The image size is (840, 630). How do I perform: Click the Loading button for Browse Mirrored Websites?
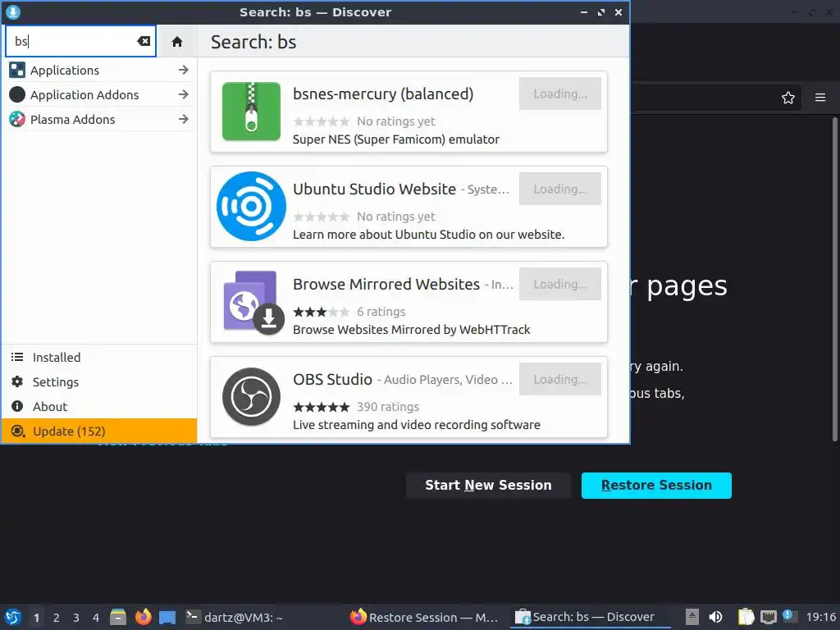(559, 284)
